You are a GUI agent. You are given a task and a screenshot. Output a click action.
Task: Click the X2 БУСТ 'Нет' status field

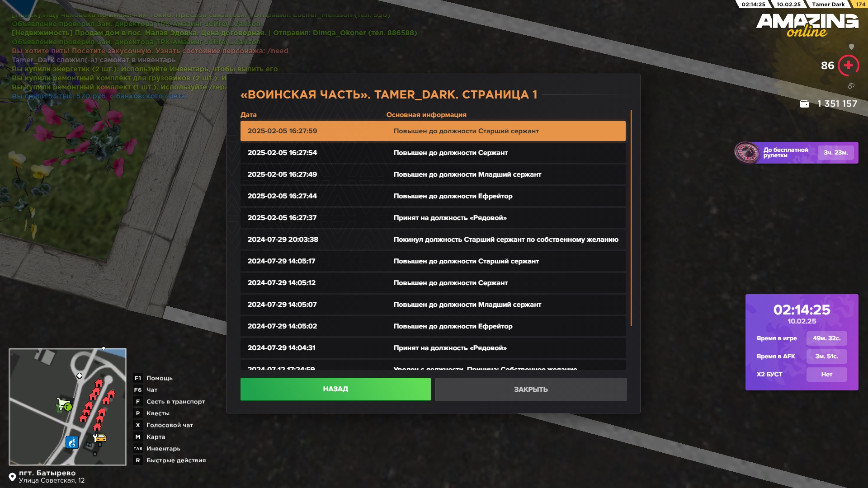tap(826, 375)
